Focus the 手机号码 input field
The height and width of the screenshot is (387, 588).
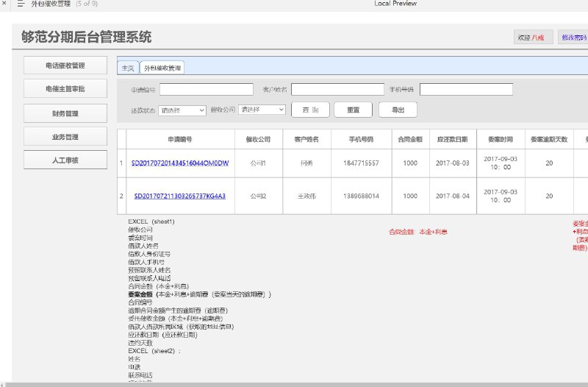466,89
